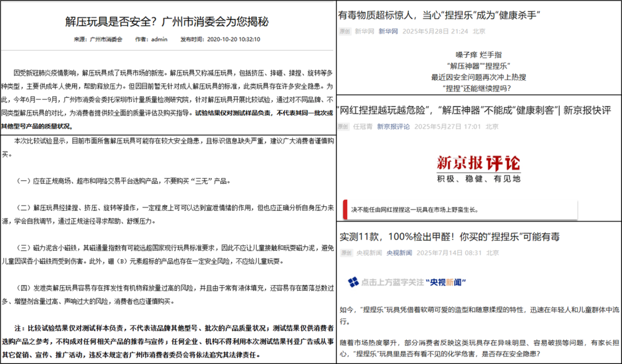
Task: Click the headline 实测11款，100%检出甲醛
Action: [x=449, y=237]
